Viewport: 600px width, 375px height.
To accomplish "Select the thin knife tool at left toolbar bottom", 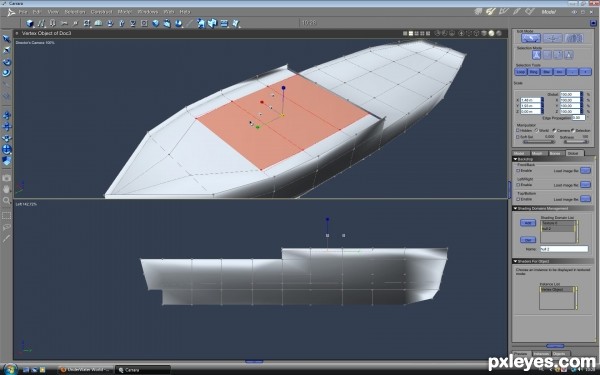I will pyautogui.click(x=6, y=238).
